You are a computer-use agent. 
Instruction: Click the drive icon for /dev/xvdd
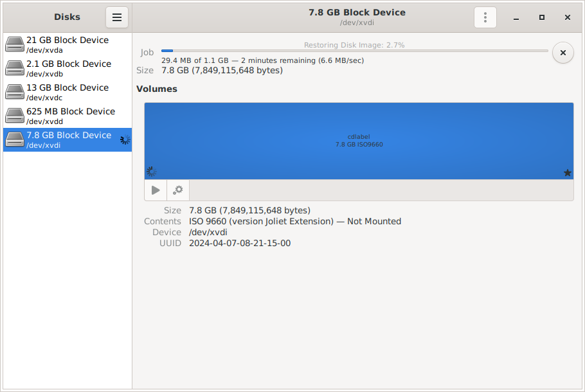pos(15,116)
